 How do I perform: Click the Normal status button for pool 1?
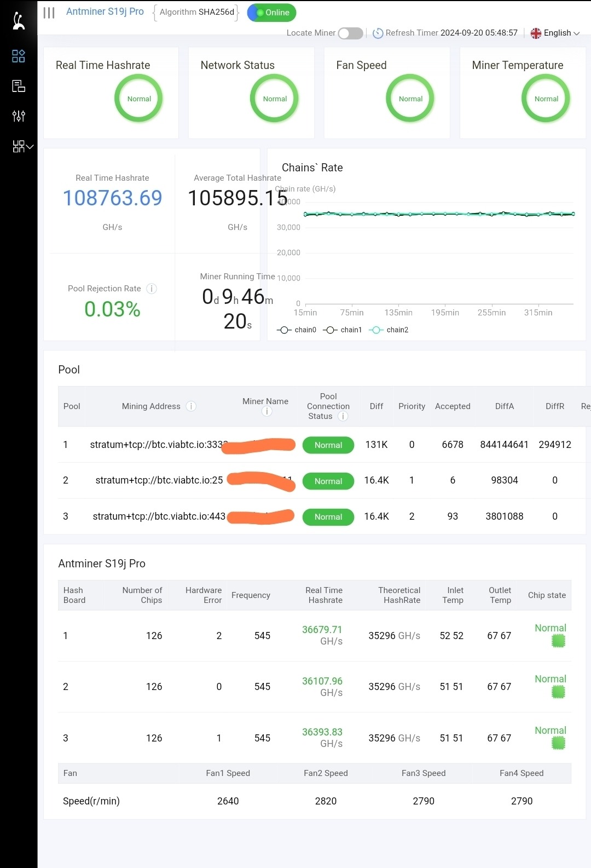[x=328, y=445]
